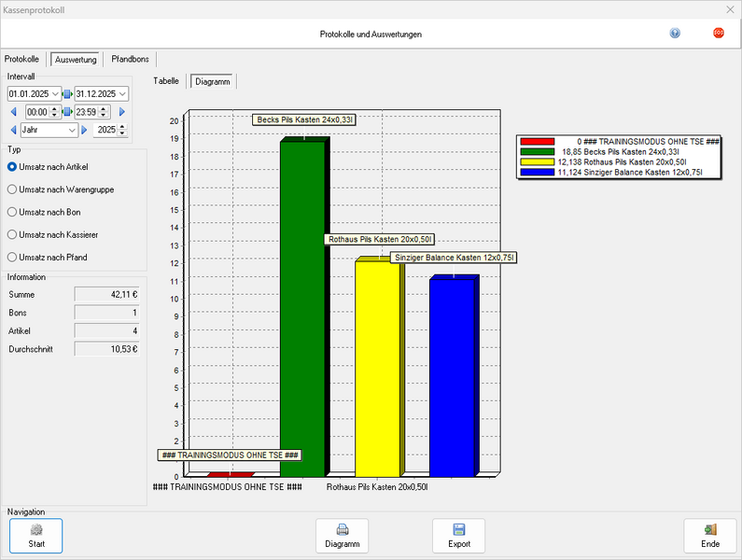Screen dimensions: 742x560
Task: Go to previous period with left arrow beside Jahr
Action: coord(13,130)
